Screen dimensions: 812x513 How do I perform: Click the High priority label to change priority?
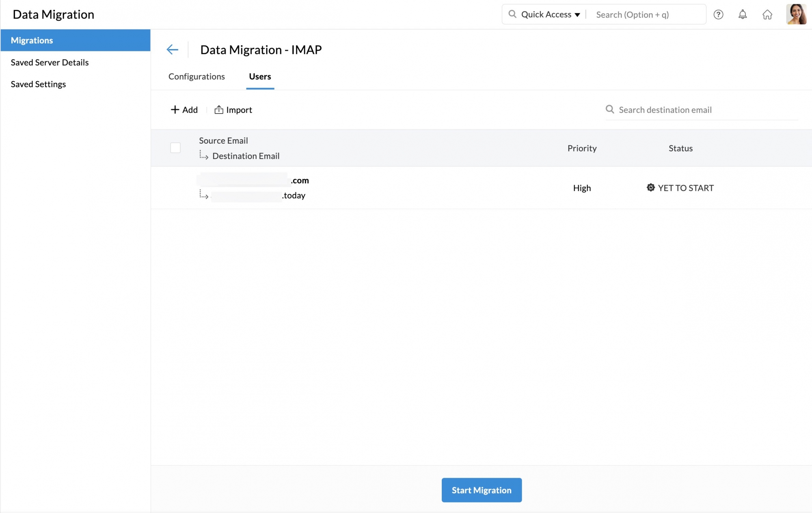(x=582, y=188)
